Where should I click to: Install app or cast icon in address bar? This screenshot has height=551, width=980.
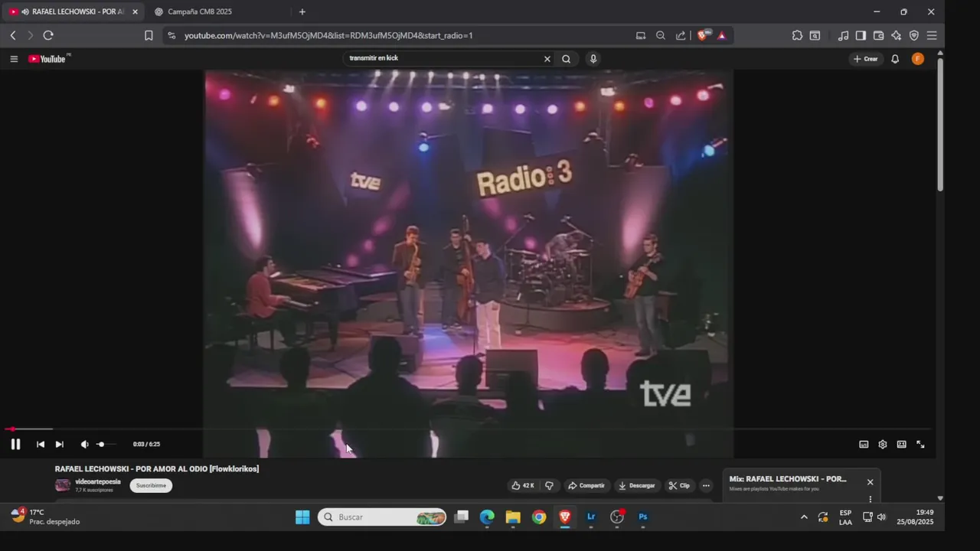tap(641, 35)
